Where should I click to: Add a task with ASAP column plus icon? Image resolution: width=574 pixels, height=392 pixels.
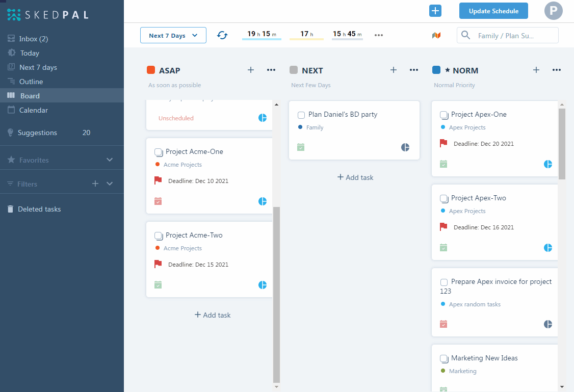coord(251,70)
